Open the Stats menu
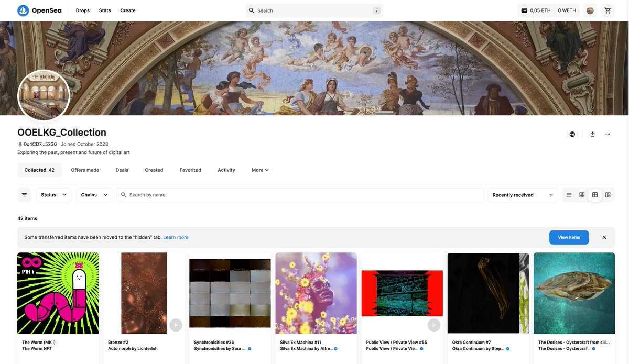629x364 pixels. pos(105,10)
